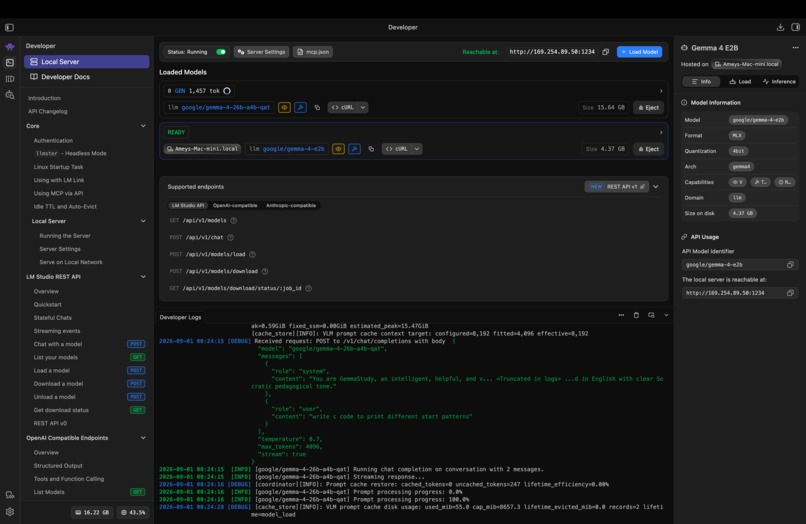The image size is (806, 524).
Task: Copy cURL for gemma-4-26b-a4b-qat
Action: pos(343,107)
